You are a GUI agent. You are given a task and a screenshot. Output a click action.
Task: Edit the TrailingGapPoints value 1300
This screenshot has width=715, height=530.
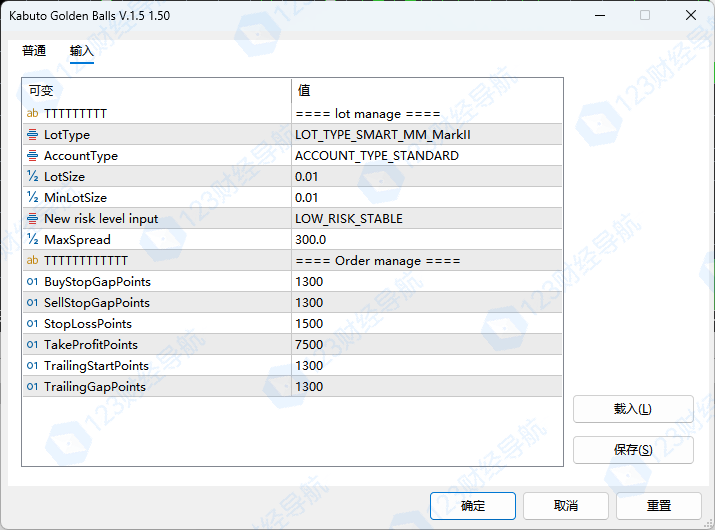point(426,386)
